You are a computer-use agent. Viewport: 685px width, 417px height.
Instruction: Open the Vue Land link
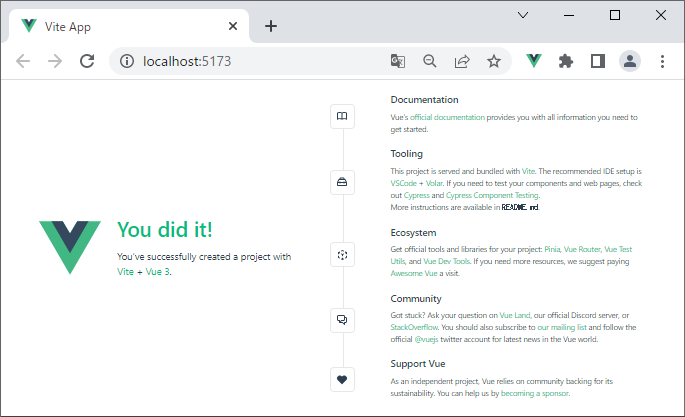coord(515,315)
